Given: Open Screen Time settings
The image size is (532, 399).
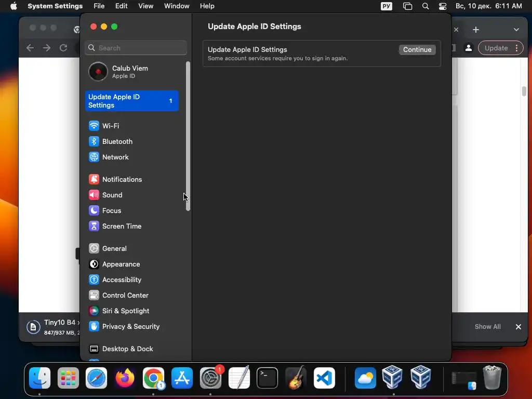Looking at the screenshot, I should [131, 227].
